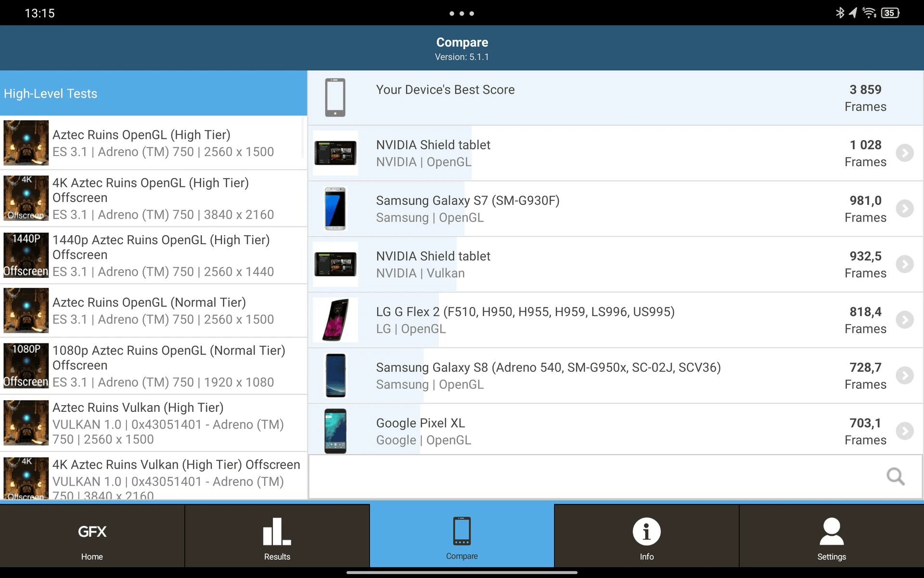Tap the location arrow status icon
Viewport: 924px width, 578px height.
tap(853, 13)
